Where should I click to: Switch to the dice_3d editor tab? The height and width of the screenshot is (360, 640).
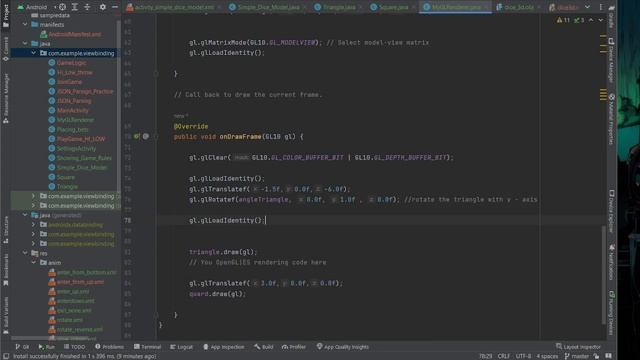point(518,7)
